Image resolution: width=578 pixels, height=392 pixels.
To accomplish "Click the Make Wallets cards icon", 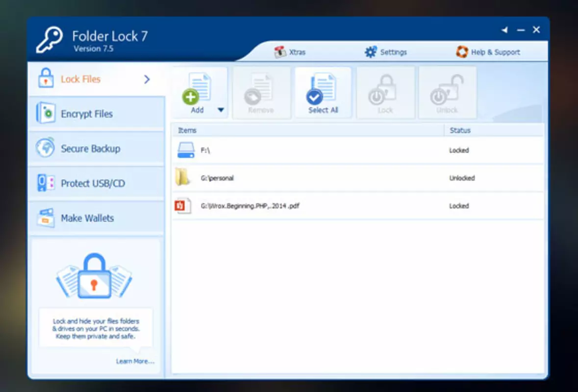I will pos(46,218).
